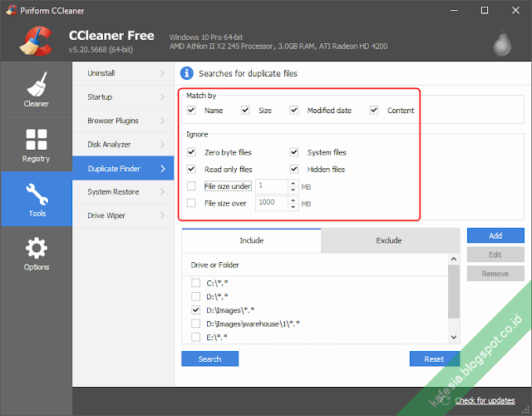Increase File size under value
This screenshot has height=416, width=532.
[x=293, y=183]
